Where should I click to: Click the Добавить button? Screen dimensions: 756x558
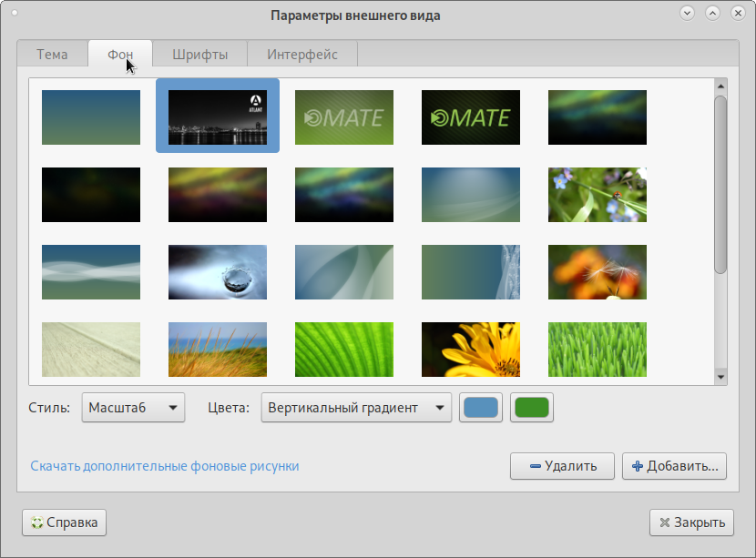pyautogui.click(x=674, y=466)
